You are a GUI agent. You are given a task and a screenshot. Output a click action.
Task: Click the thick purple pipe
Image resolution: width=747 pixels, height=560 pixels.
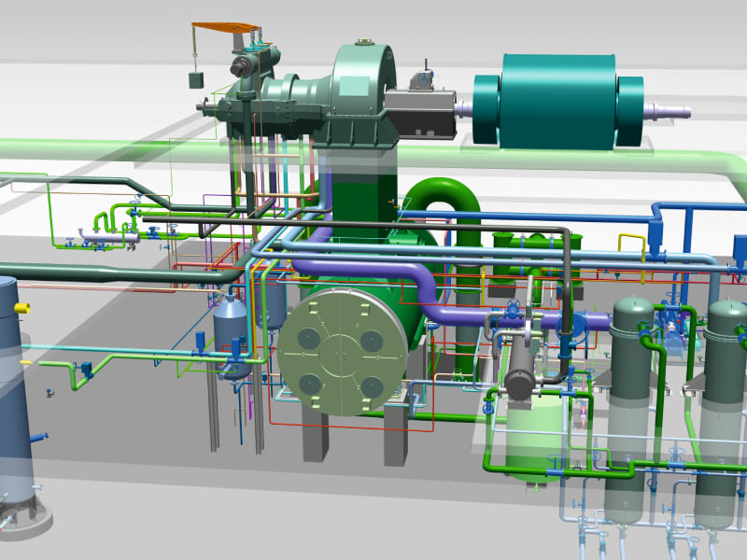(x=373, y=274)
